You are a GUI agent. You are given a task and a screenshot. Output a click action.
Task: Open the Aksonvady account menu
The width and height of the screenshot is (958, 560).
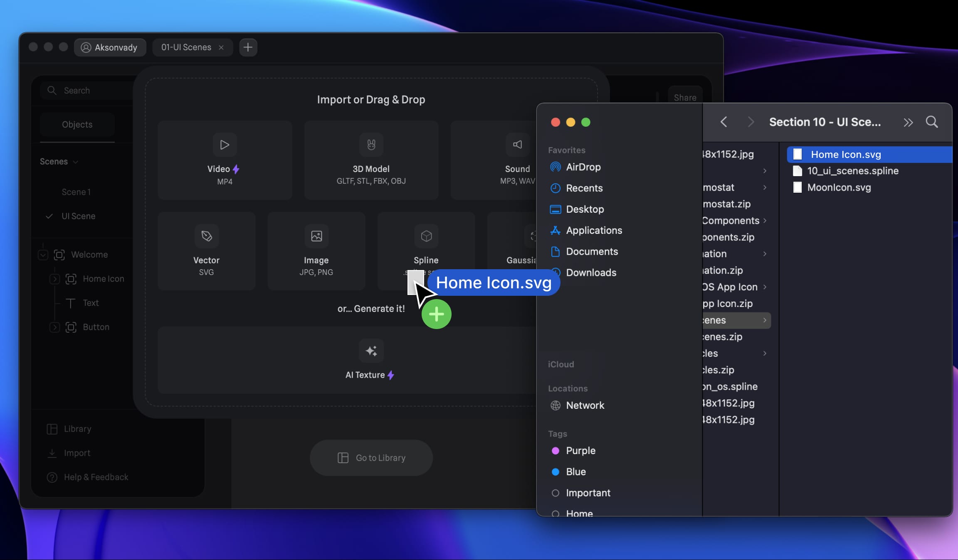110,47
